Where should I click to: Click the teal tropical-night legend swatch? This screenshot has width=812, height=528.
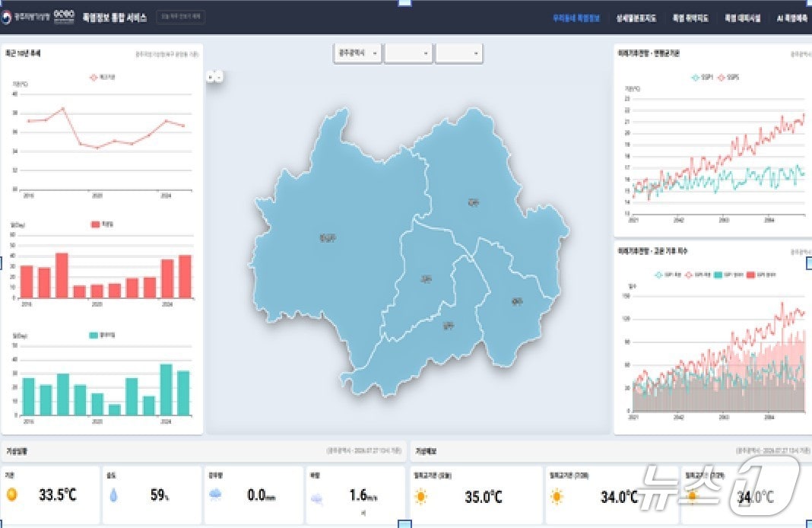[94, 336]
